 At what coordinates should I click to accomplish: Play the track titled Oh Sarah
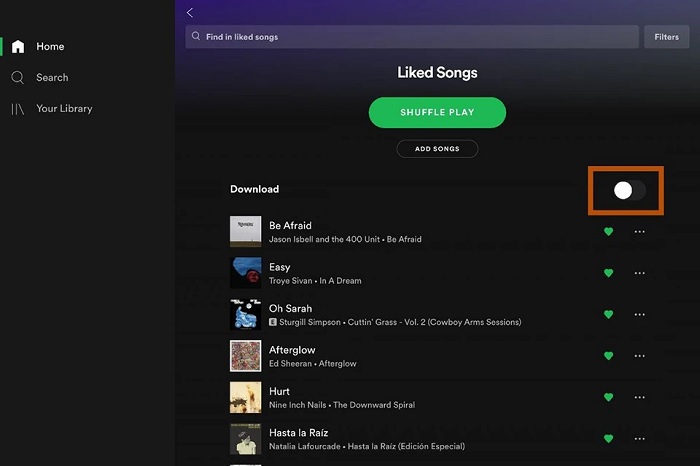(290, 308)
